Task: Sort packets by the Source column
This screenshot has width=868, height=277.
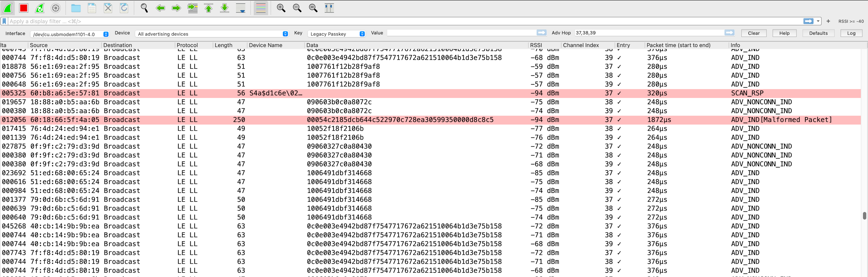Action: pyautogui.click(x=39, y=45)
